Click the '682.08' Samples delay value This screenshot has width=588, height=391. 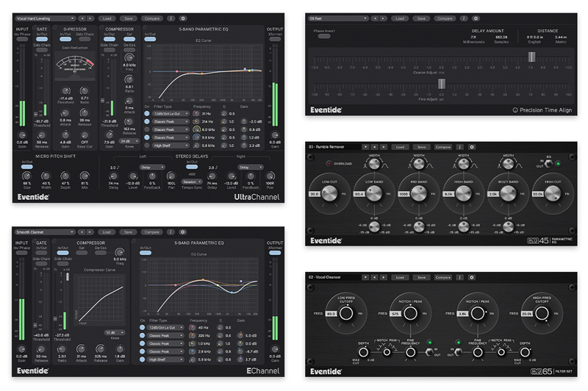501,37
